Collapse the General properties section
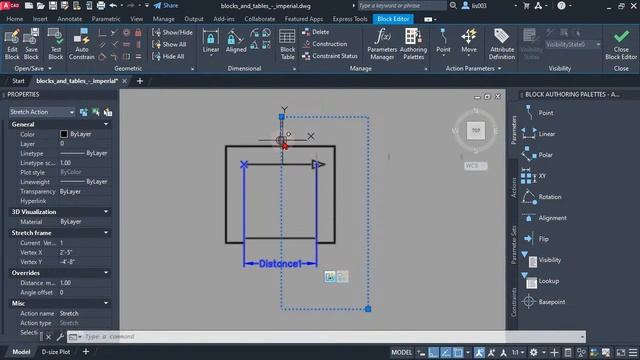Viewport: 640px width, 360px height. (106, 124)
